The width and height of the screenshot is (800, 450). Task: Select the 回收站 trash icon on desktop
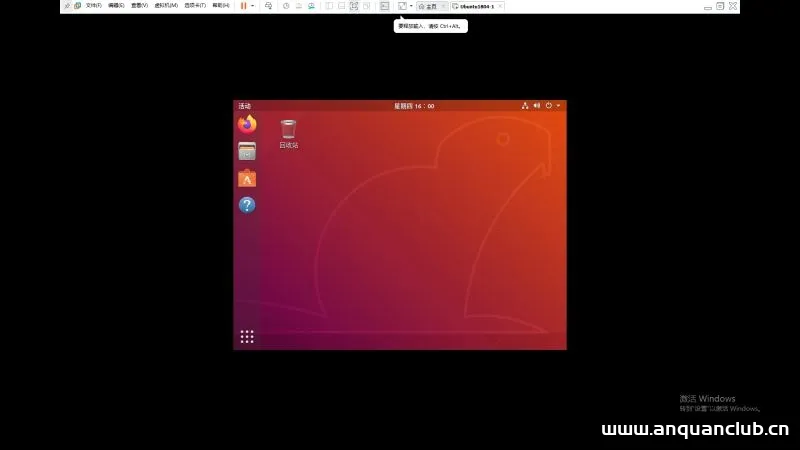(x=288, y=129)
